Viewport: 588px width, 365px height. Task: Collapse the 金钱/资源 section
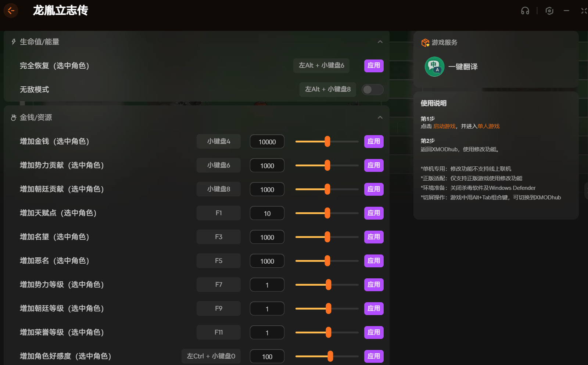tap(380, 118)
